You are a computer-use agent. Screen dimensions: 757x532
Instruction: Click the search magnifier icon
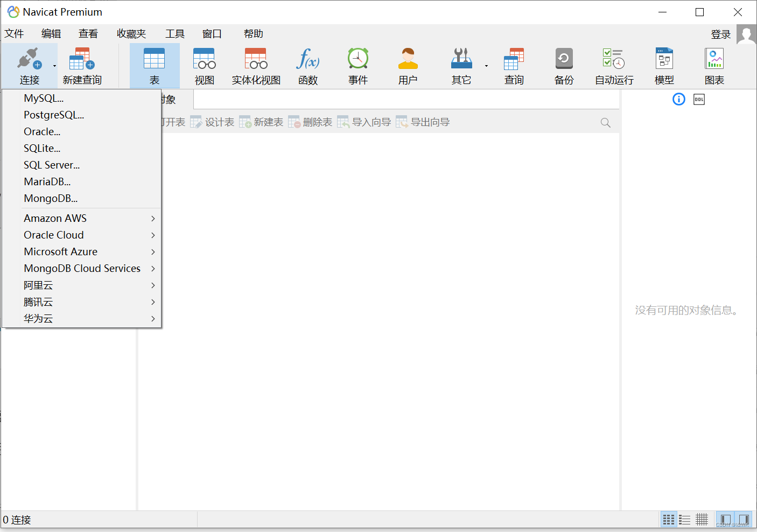[606, 123]
